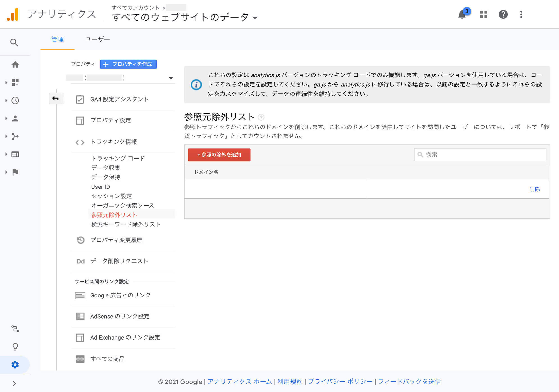
Task: Open the property selector dropdown
Action: (170, 78)
